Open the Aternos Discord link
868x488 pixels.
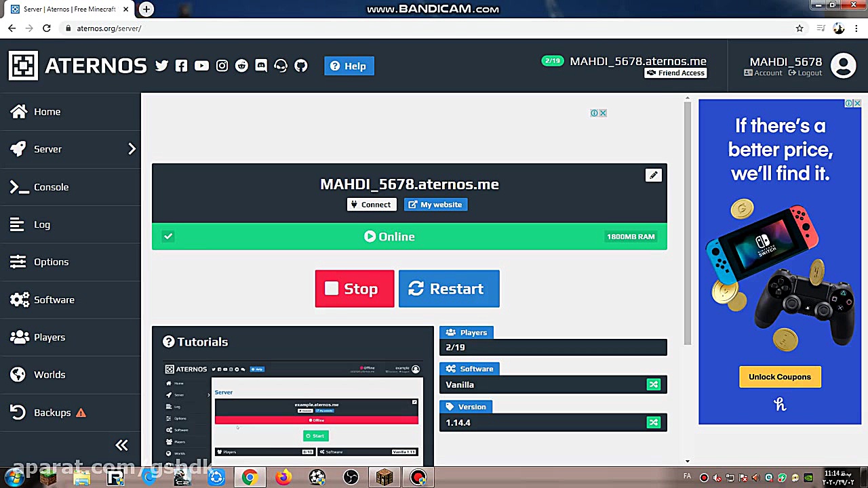(261, 66)
